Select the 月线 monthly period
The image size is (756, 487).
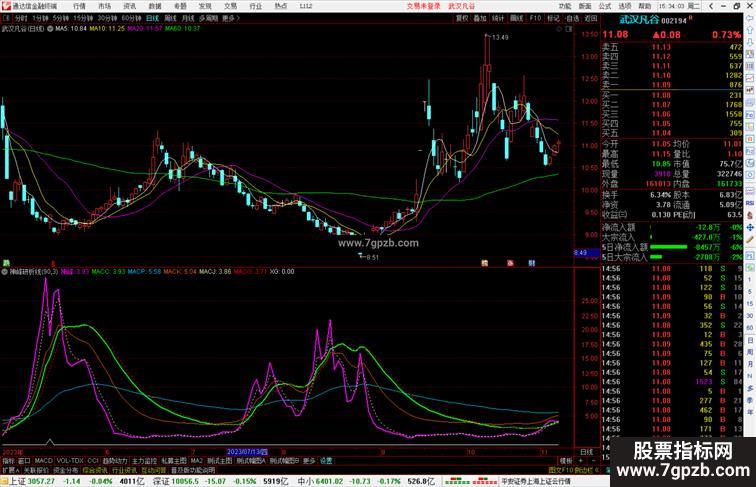tap(188, 18)
